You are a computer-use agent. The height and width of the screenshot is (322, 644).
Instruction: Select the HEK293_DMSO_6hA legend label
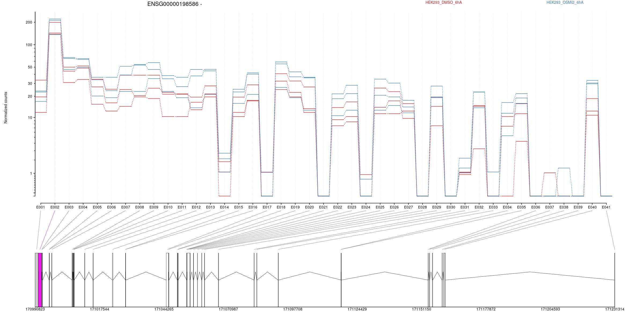pos(444,3)
